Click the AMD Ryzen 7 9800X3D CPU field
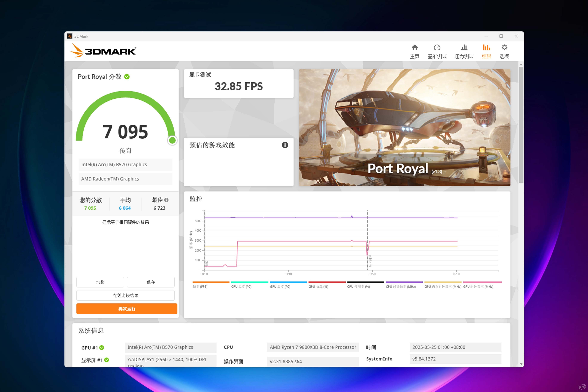This screenshot has width=588, height=392. point(313,347)
